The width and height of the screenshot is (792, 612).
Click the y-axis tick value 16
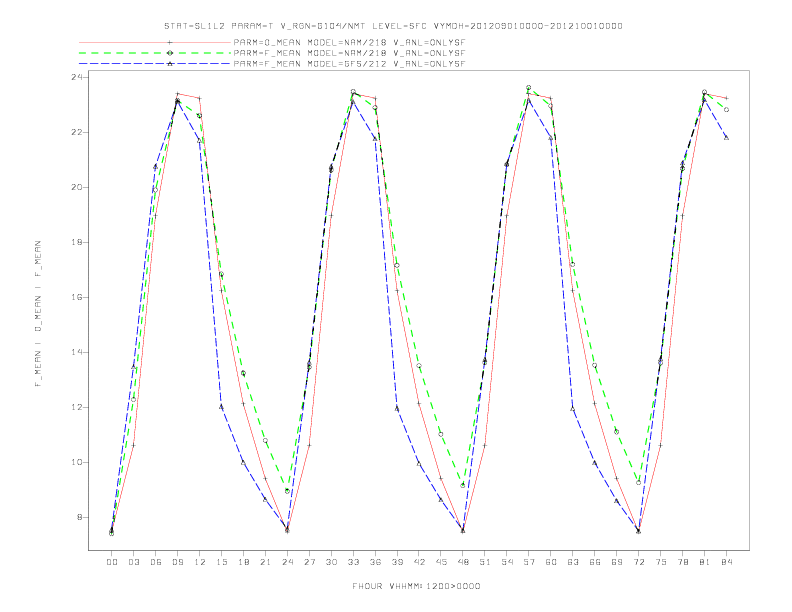[78, 297]
